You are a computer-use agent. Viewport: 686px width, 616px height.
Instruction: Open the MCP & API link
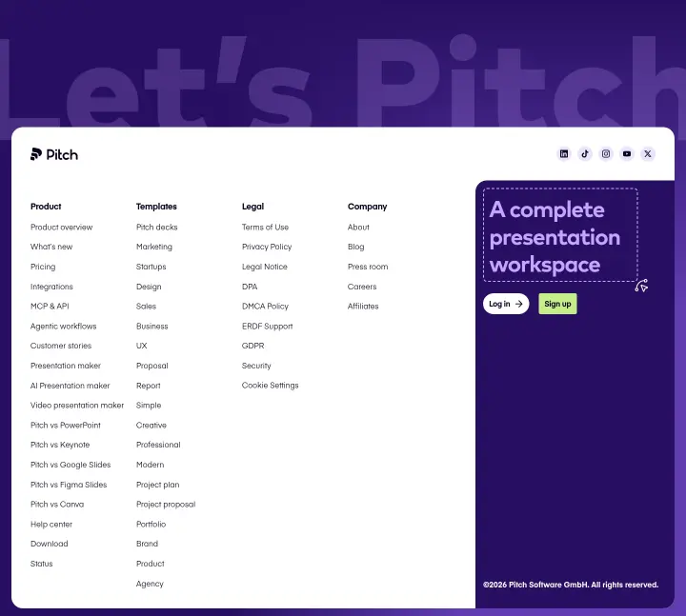50,306
